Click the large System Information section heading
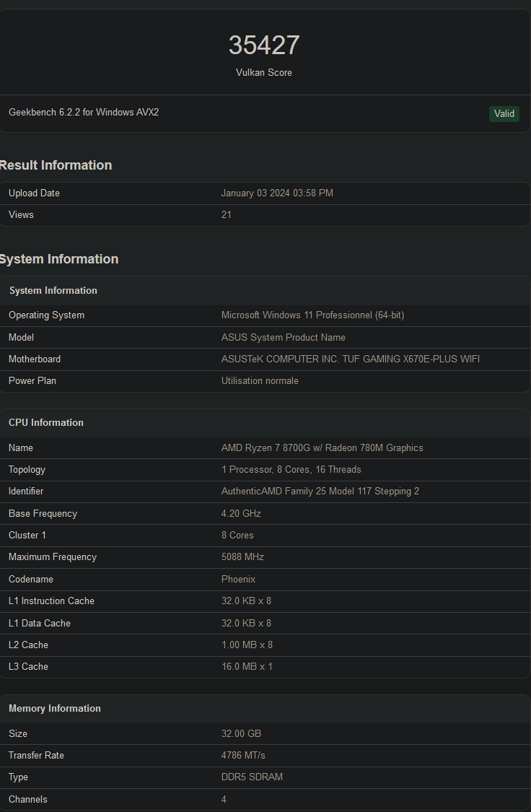The width and height of the screenshot is (531, 812). (58, 259)
